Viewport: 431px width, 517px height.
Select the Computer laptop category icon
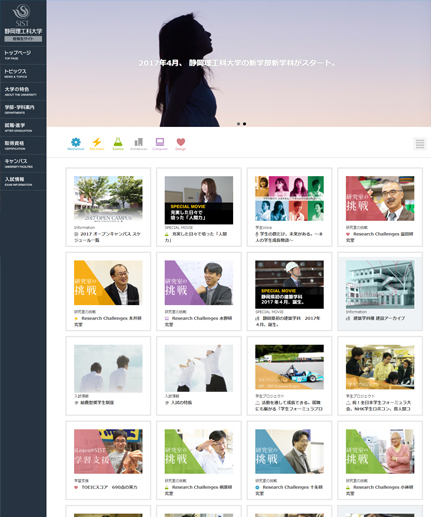160,144
